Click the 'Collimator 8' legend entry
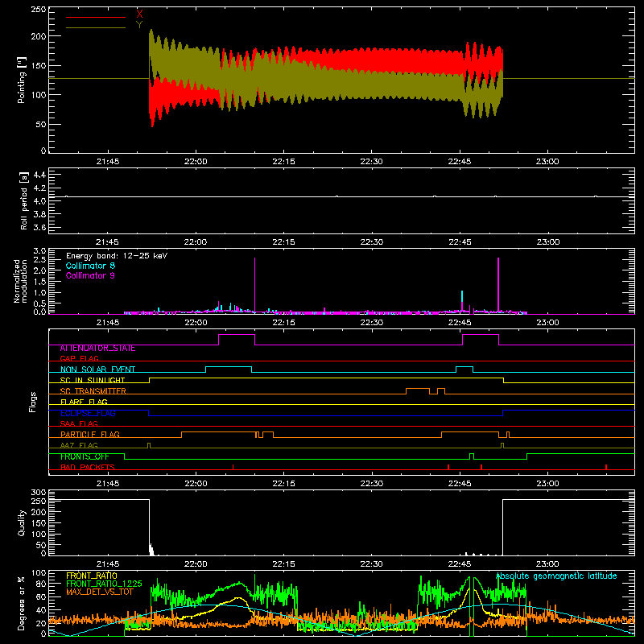 (x=90, y=266)
